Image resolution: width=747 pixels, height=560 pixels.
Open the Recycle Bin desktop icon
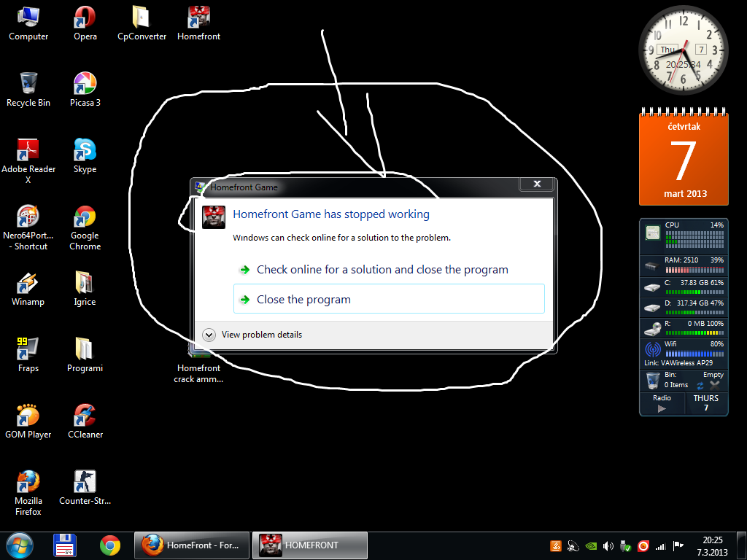click(28, 90)
